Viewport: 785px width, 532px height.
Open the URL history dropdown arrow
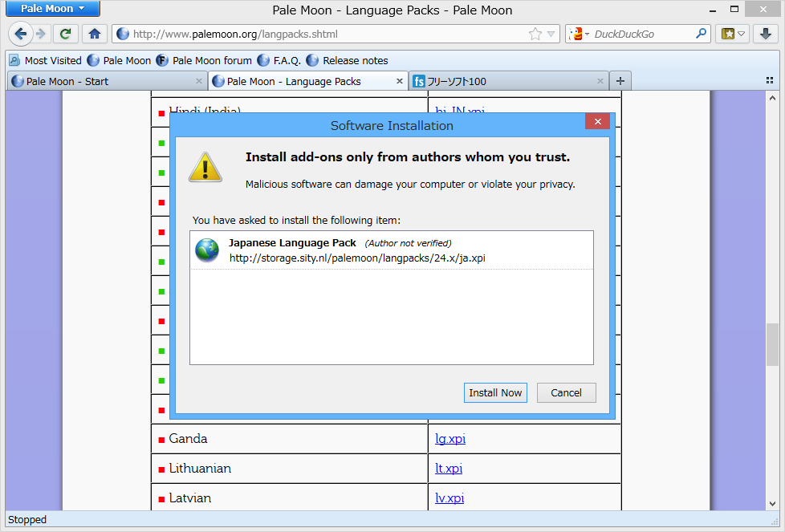(x=551, y=34)
